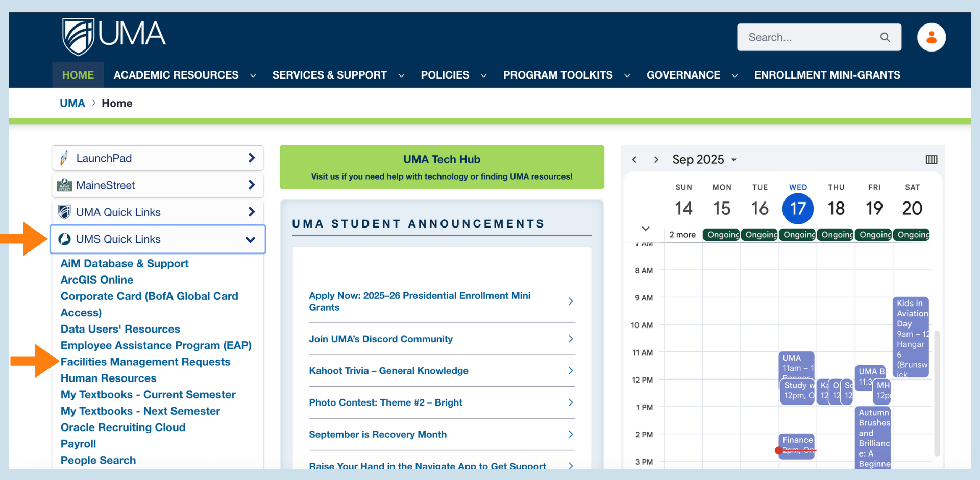
Task: Click the search magnifier icon
Action: tap(885, 37)
